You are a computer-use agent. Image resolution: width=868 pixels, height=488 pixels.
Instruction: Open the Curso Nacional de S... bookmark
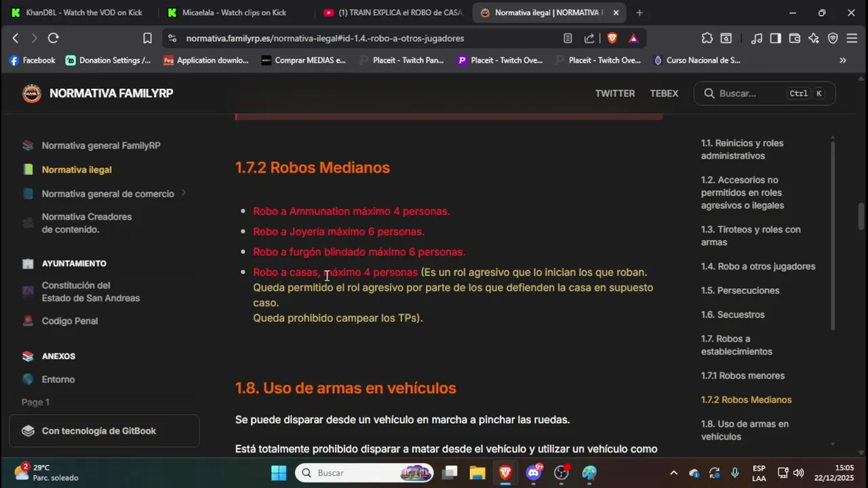(x=696, y=60)
